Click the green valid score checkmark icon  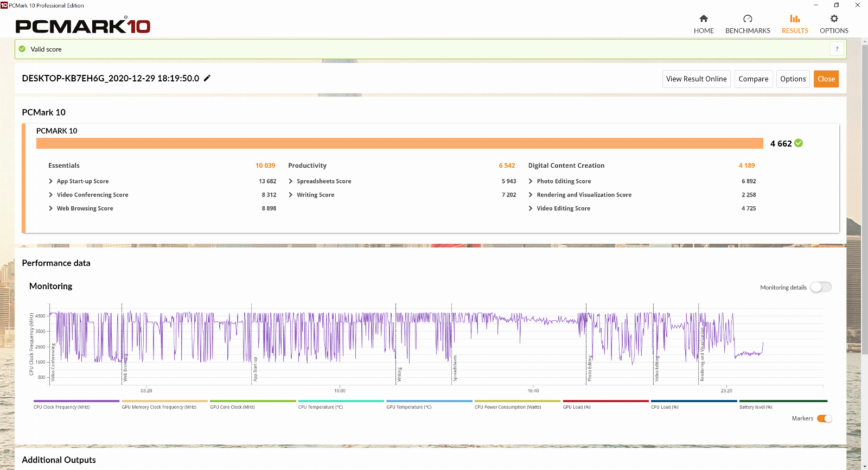tap(22, 49)
